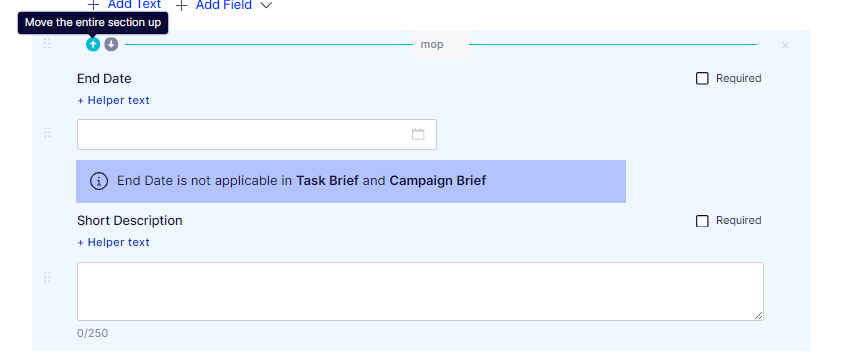Viewport: 846px width, 364px height.
Task: Move the mop section up
Action: click(x=93, y=44)
